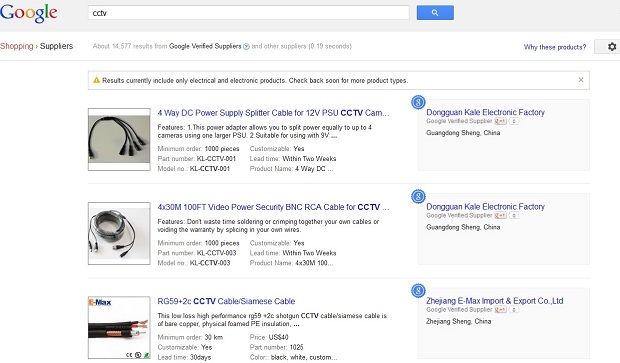
Task: Open Dongguan Kale Electronic Factory for the BNC RCA cable
Action: pos(485,206)
